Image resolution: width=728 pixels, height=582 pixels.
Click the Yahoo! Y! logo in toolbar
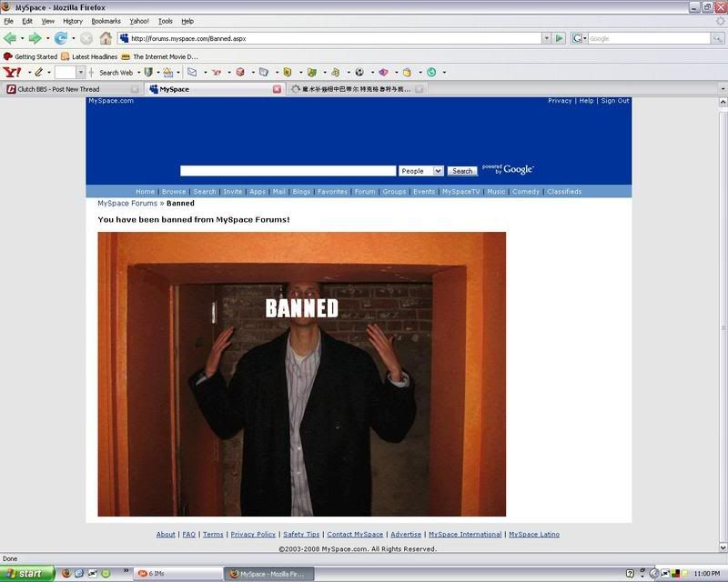(12, 72)
